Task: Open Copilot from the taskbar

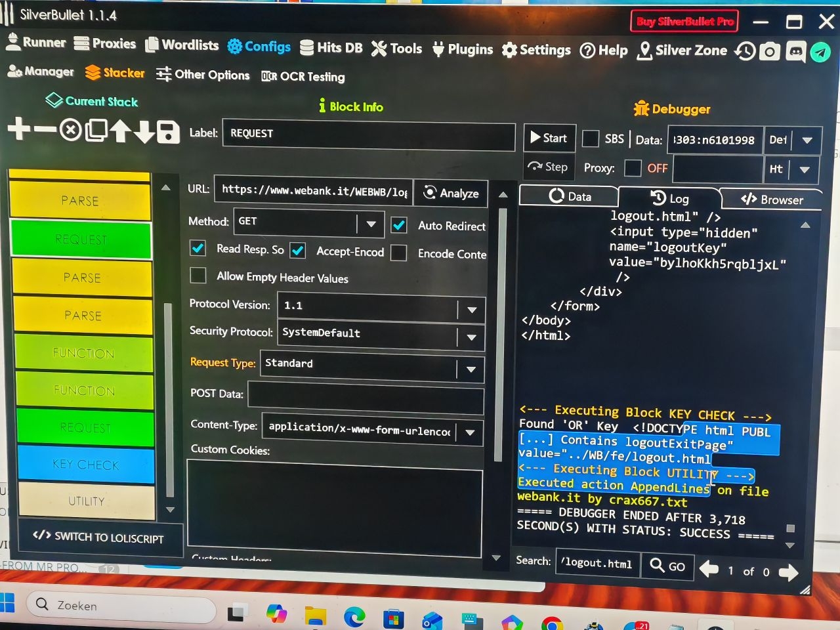Action: pyautogui.click(x=277, y=614)
